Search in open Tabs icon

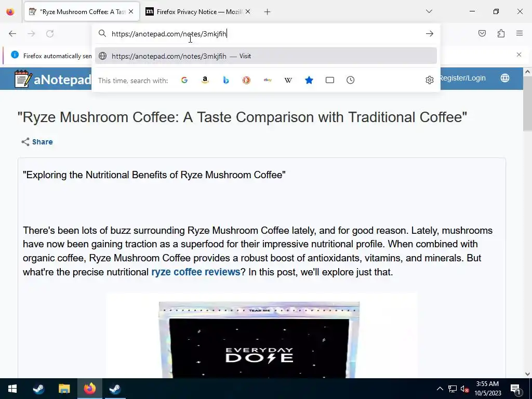coord(330,80)
